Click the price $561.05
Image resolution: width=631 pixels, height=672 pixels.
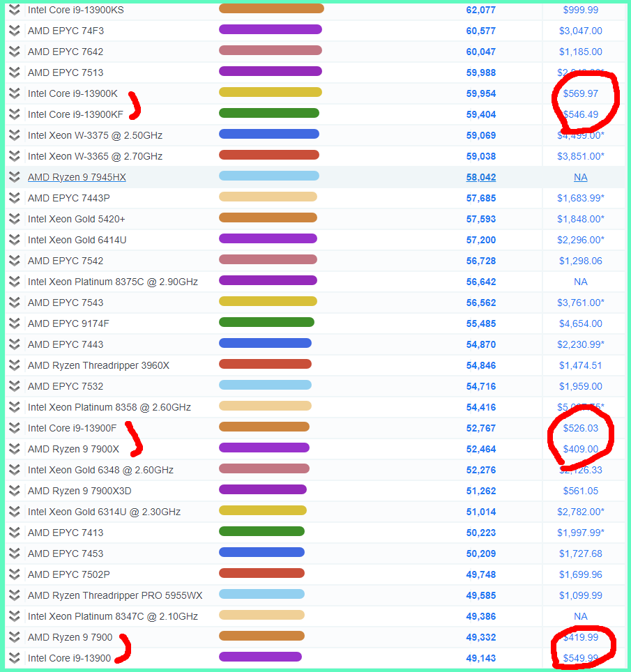pos(580,491)
